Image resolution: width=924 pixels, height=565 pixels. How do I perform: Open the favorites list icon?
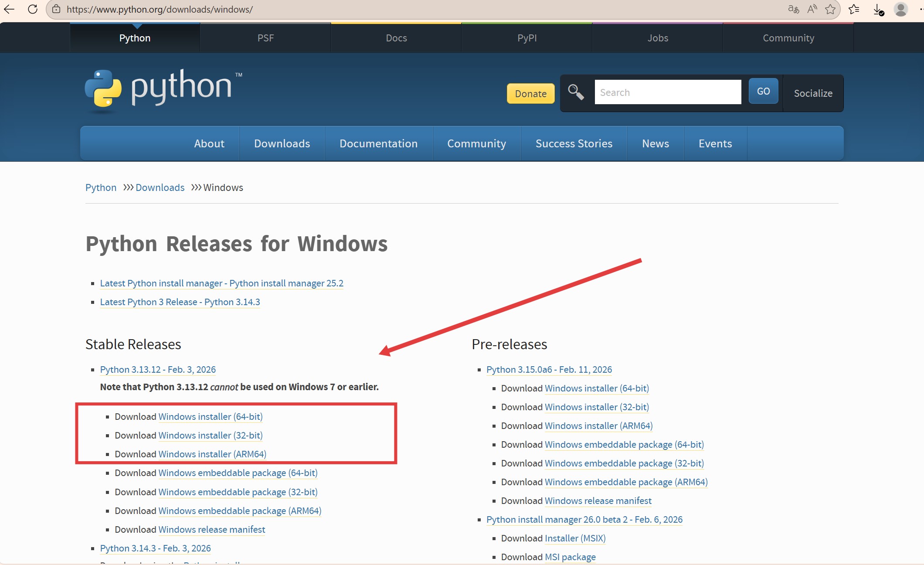click(854, 9)
